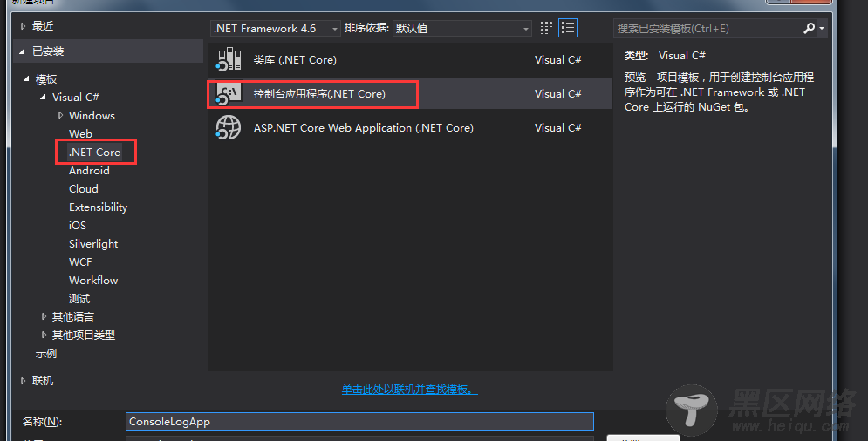Screen dimensions: 868x441
Task: Switch to medium icons list view
Action: [x=567, y=28]
